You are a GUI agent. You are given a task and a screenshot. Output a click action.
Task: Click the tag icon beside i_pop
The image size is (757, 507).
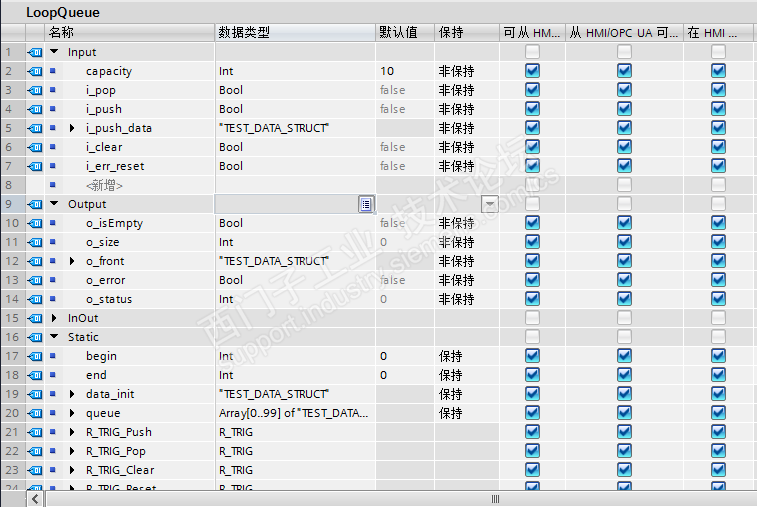click(35, 90)
